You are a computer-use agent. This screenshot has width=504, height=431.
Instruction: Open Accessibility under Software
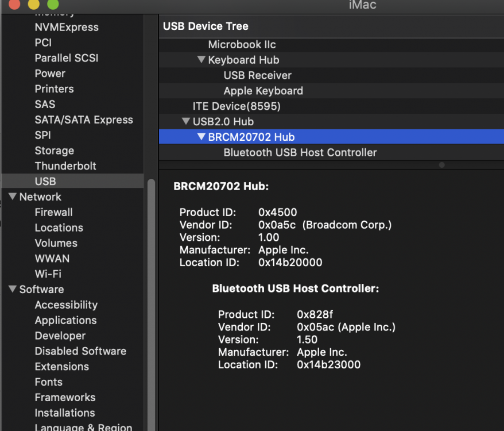(x=66, y=305)
